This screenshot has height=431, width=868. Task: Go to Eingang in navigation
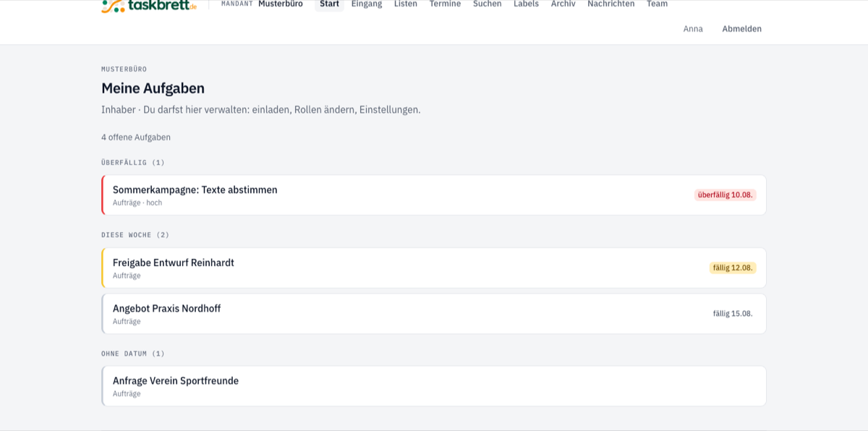367,4
